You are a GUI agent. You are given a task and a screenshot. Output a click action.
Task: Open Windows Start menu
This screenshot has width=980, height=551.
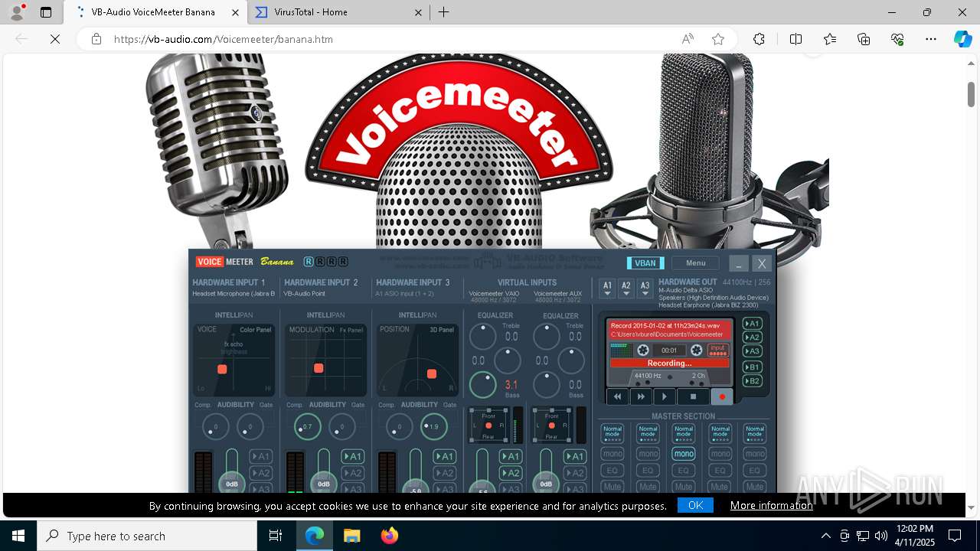tap(18, 536)
